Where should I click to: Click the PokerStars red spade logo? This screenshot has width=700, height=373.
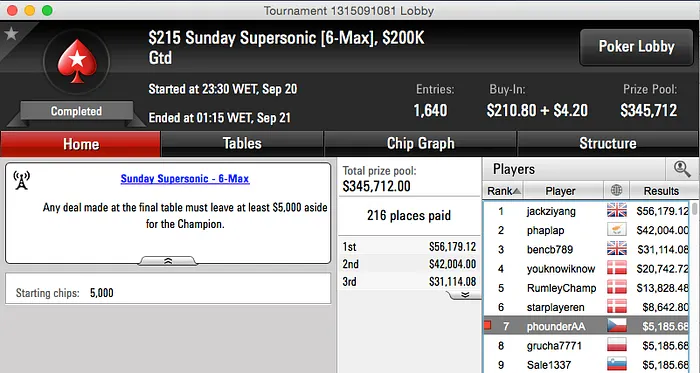[77, 61]
